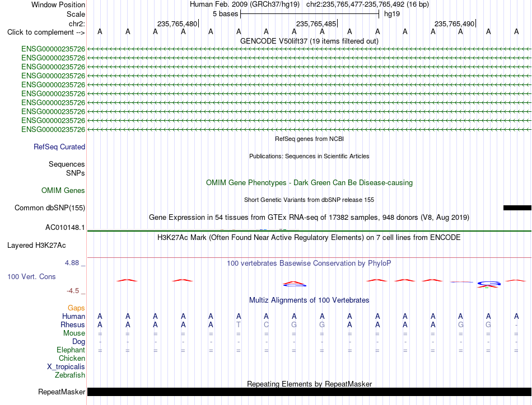Open 'Multiz Alignments of 100 Vertebrates' title

[309, 300]
